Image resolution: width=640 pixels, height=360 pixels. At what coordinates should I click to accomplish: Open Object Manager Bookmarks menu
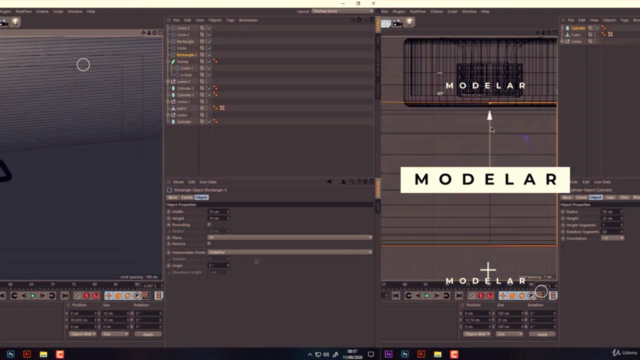[x=248, y=20]
